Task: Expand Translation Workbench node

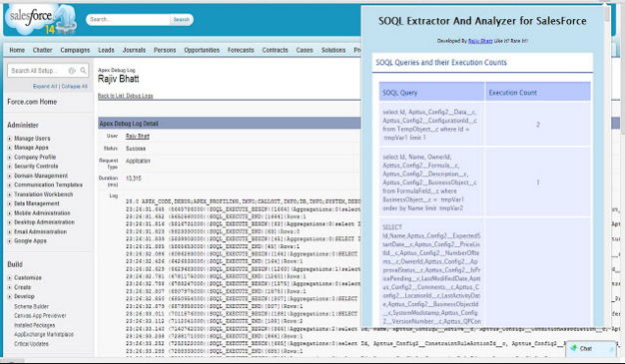Action: [x=10, y=194]
